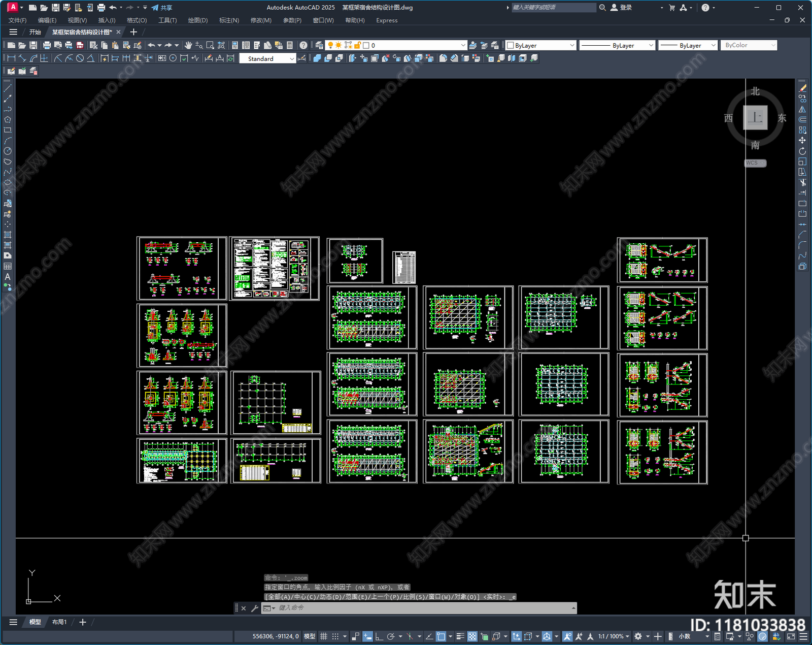The width and height of the screenshot is (812, 645).
Task: Select the Line tool in draw toolbar
Action: (8, 88)
